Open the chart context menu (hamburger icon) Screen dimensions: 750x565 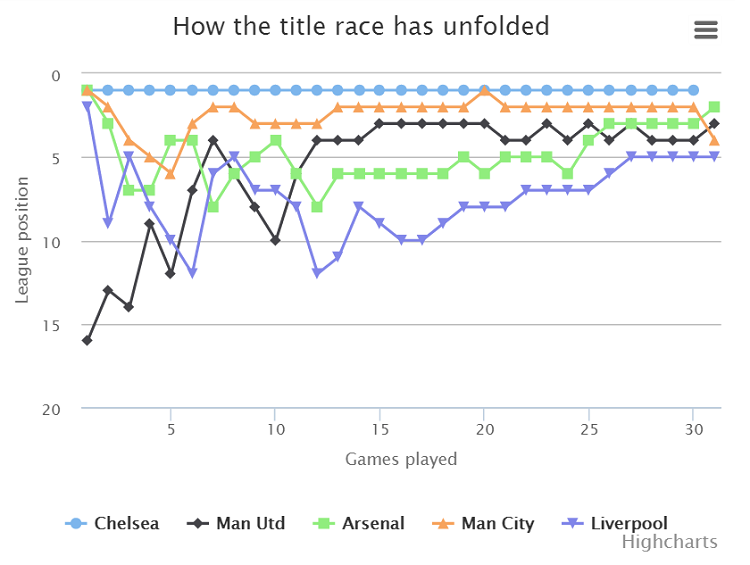click(706, 30)
